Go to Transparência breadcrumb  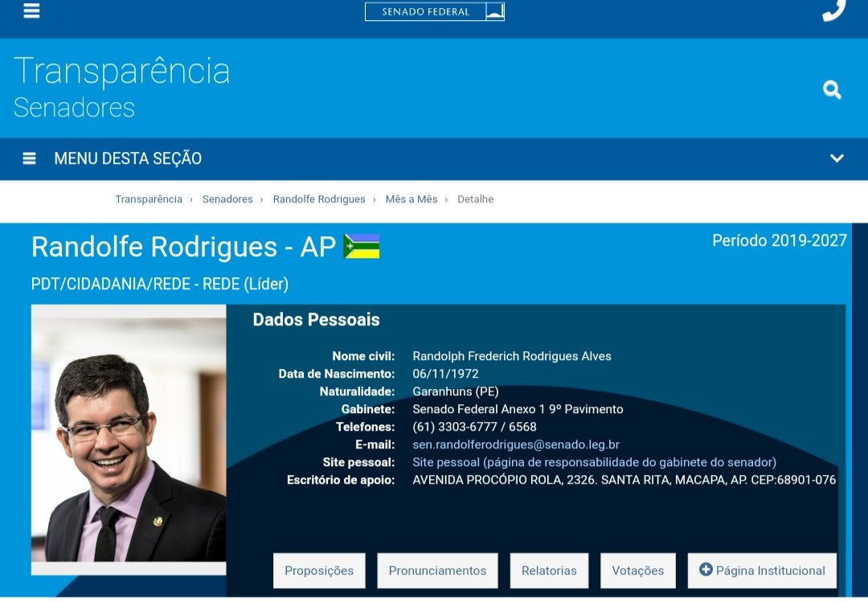point(149,199)
